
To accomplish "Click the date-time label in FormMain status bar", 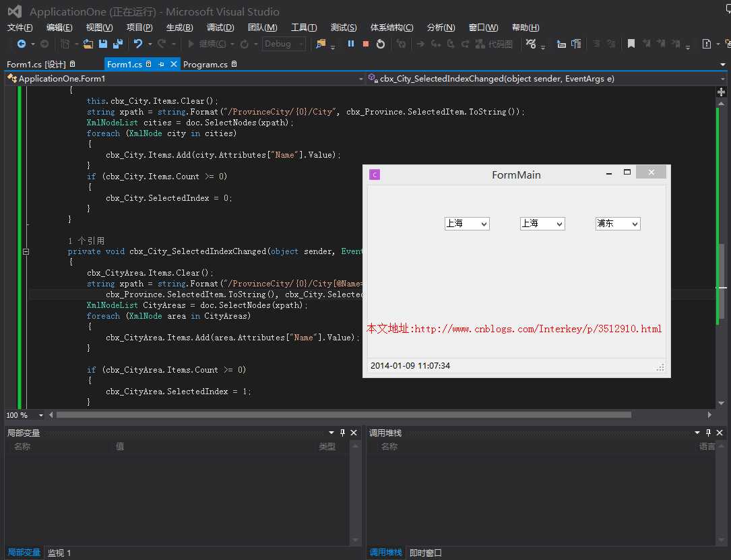I will (x=410, y=365).
